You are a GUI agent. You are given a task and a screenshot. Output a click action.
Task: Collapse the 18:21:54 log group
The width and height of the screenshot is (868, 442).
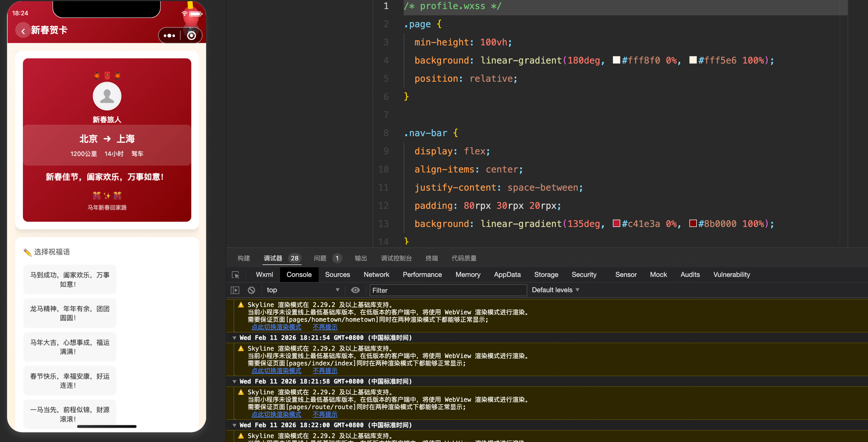(x=234, y=338)
